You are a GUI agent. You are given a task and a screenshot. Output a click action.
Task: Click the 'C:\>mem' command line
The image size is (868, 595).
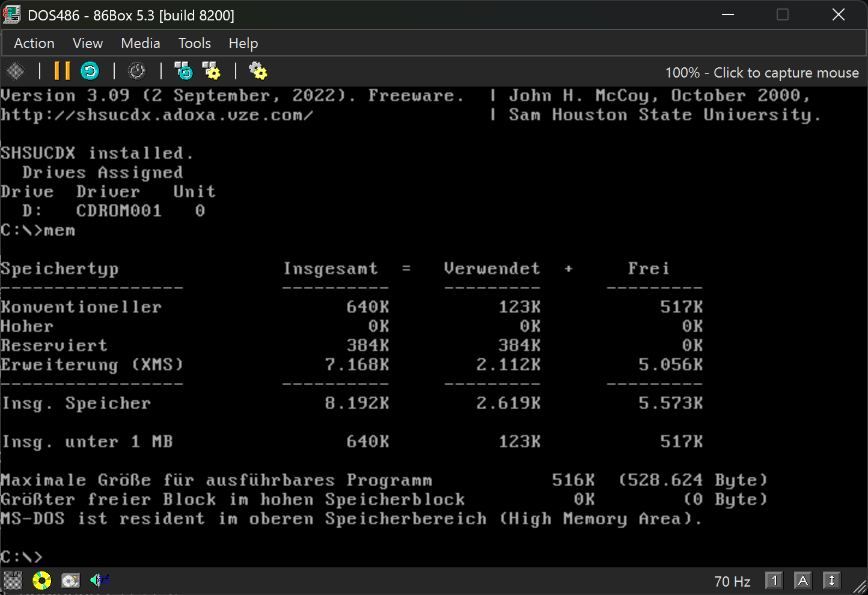point(38,230)
